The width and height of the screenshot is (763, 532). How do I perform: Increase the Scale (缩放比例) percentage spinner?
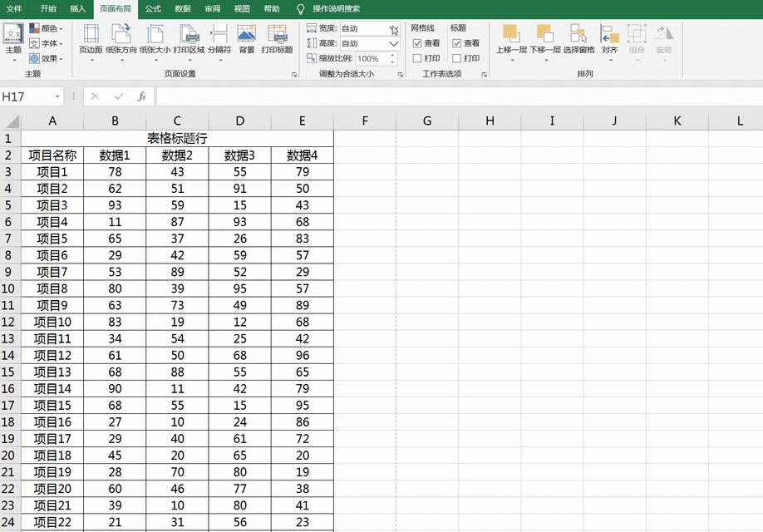(x=392, y=56)
